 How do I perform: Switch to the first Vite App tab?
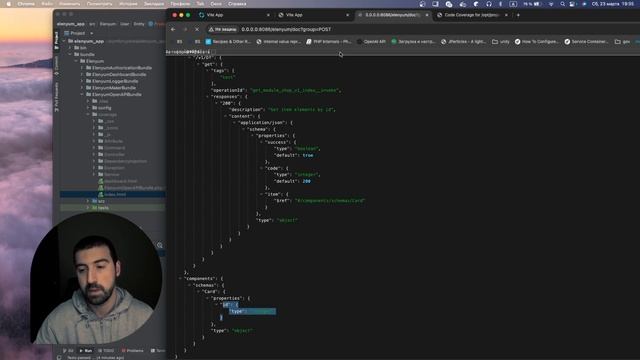click(234, 15)
